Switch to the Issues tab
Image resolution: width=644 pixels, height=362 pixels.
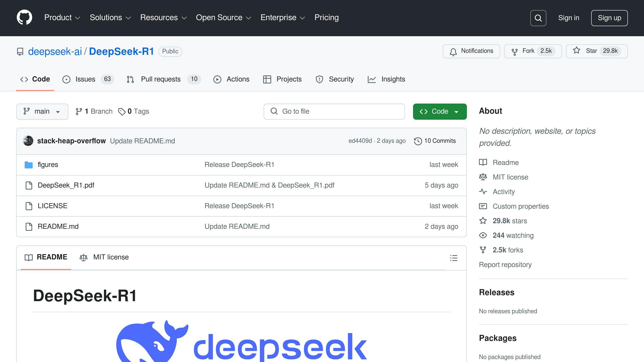click(x=88, y=79)
